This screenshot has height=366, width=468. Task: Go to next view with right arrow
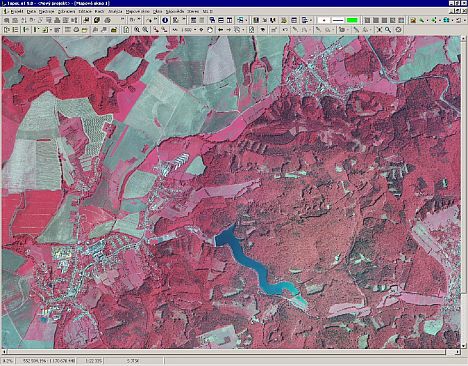click(x=229, y=30)
